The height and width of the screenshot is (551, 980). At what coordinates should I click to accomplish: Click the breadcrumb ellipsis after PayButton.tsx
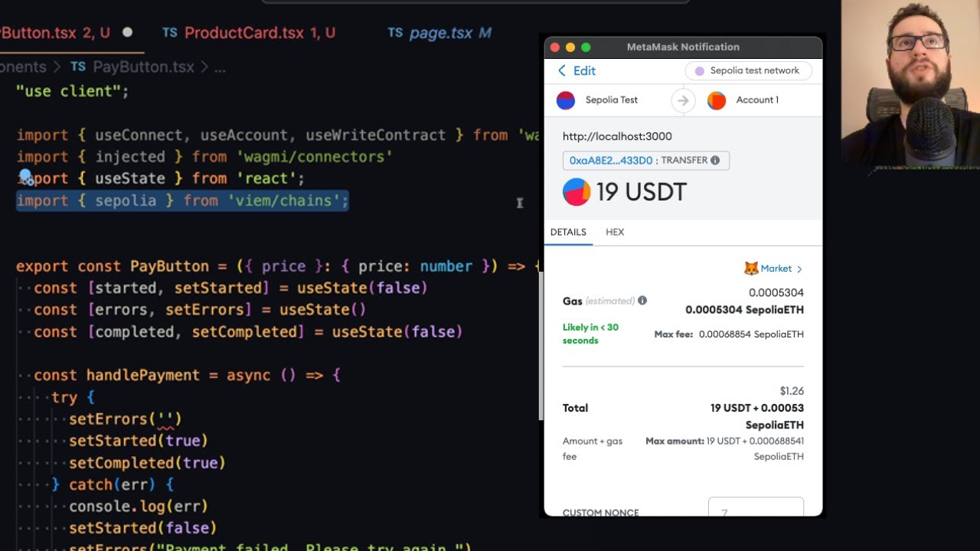pyautogui.click(x=220, y=67)
